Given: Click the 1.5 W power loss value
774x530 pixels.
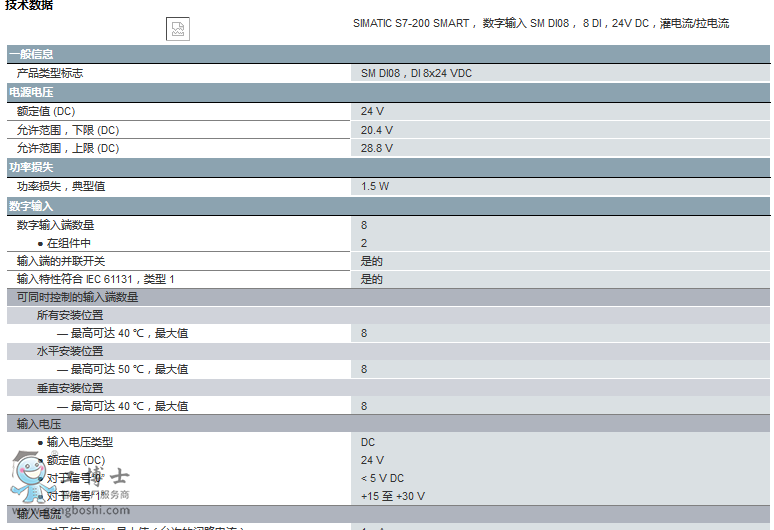Looking at the screenshot, I should click(375, 186).
